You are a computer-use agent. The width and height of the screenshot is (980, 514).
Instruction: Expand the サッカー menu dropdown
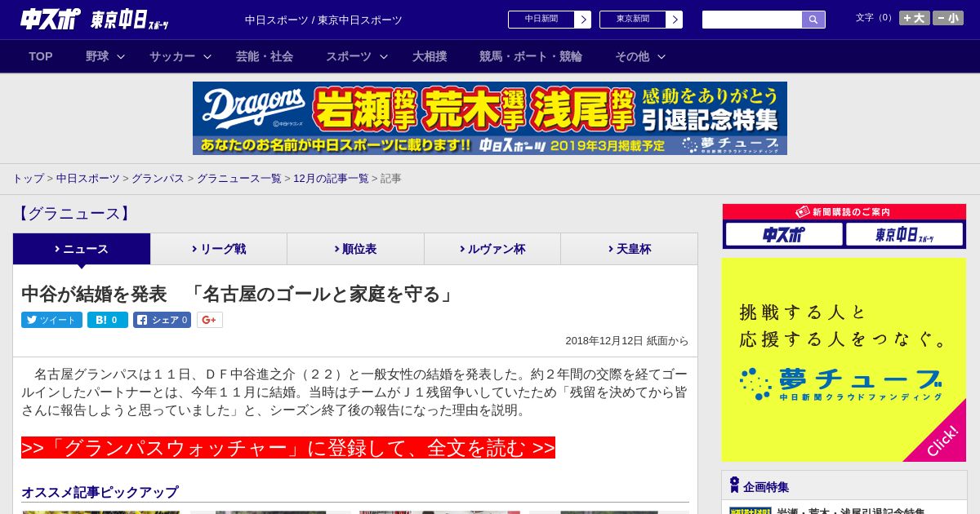click(x=180, y=56)
